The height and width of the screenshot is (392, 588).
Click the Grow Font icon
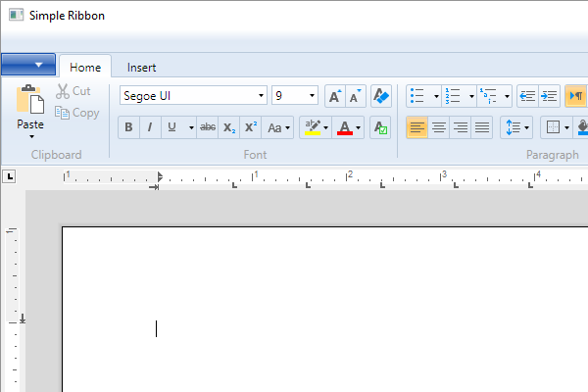point(335,96)
